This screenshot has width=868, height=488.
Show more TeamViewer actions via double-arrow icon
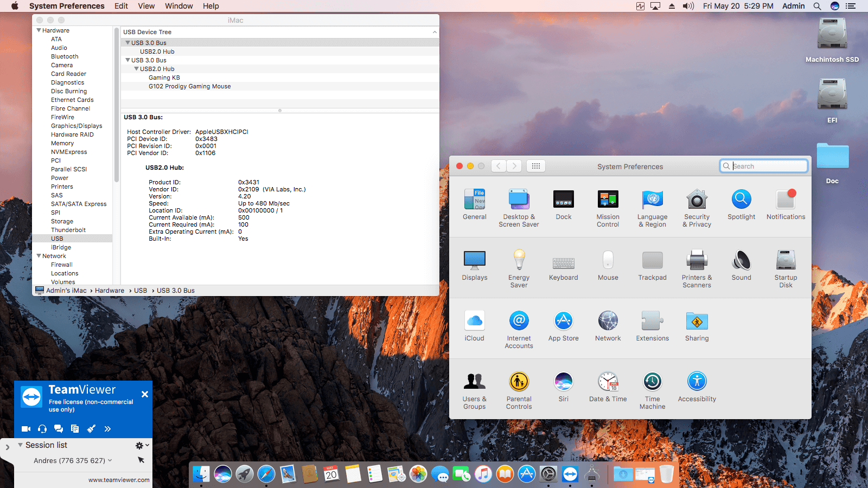(107, 428)
